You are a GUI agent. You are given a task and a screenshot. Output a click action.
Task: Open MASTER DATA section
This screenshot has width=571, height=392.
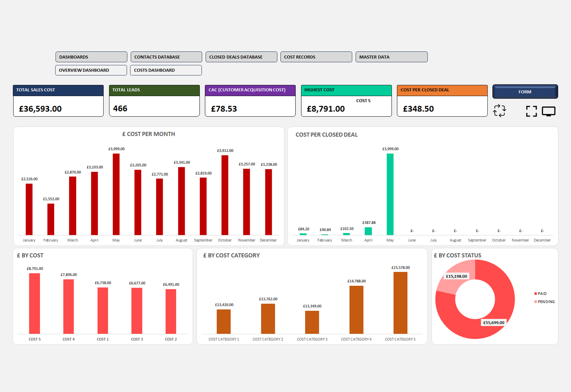[x=391, y=57]
